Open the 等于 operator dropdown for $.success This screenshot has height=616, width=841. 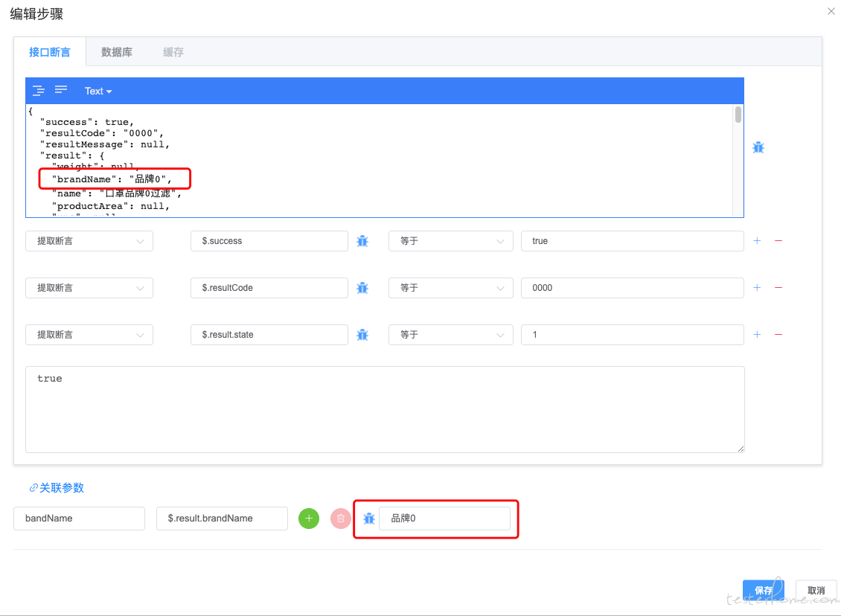click(450, 241)
